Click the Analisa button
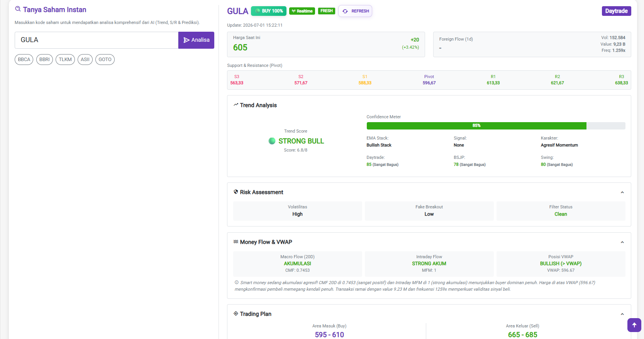Image resolution: width=644 pixels, height=339 pixels. pos(196,40)
